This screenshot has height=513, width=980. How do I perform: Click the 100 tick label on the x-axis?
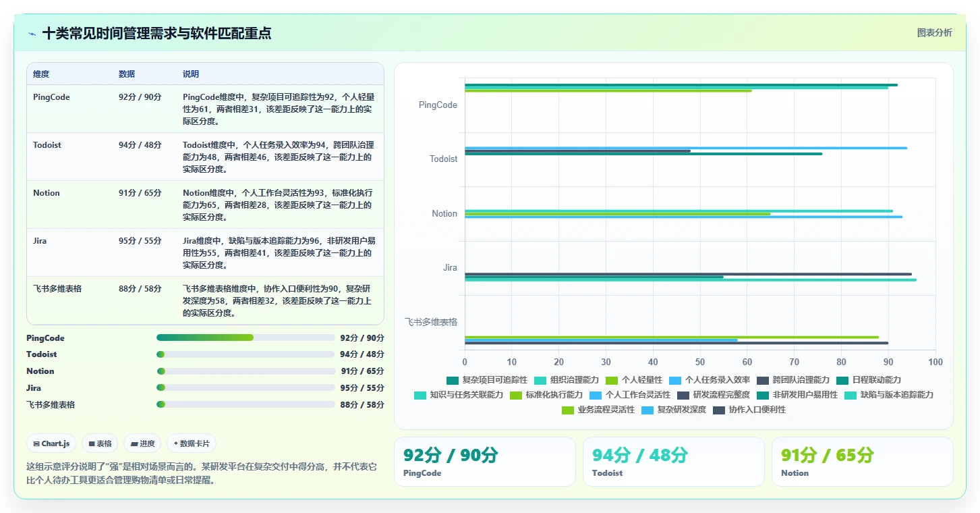pyautogui.click(x=935, y=362)
